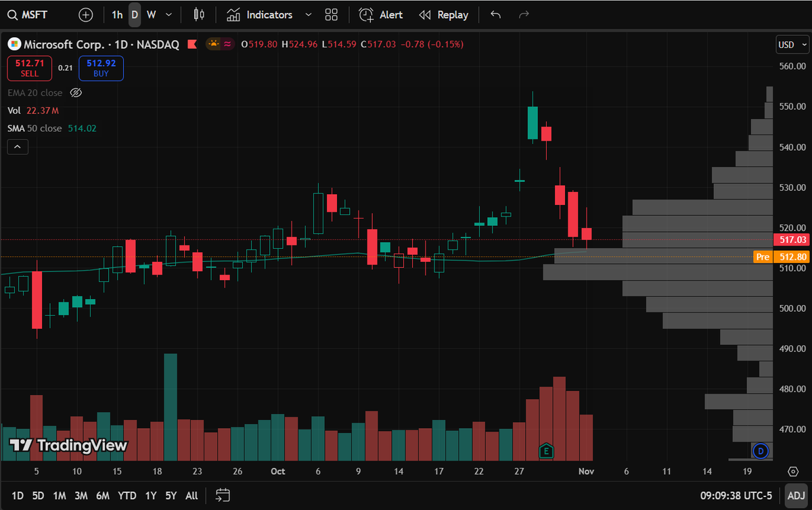812x510 pixels.
Task: Select the Vol 22.37M legend
Action: coord(33,110)
